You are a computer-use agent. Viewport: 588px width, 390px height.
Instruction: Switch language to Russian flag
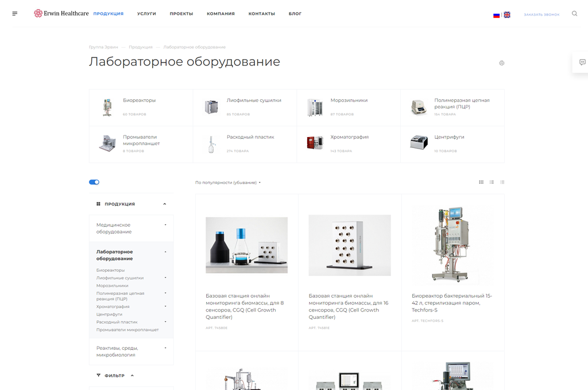(x=496, y=15)
